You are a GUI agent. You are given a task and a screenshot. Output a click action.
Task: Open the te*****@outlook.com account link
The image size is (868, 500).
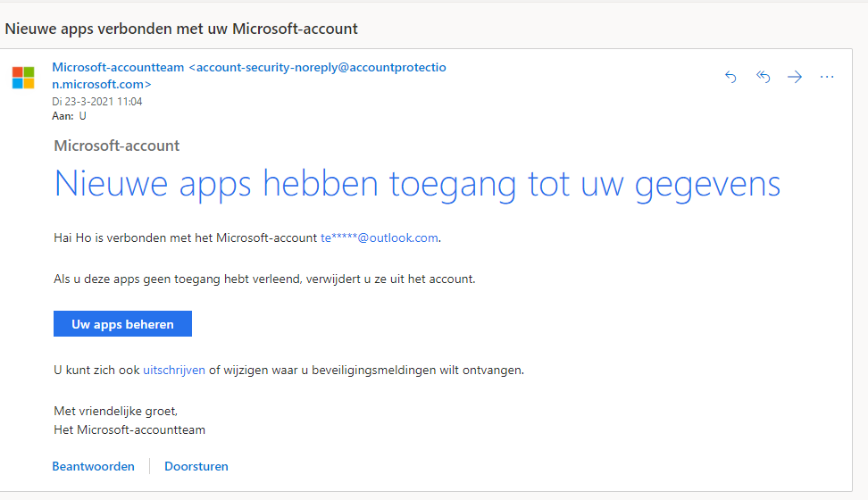coord(380,237)
